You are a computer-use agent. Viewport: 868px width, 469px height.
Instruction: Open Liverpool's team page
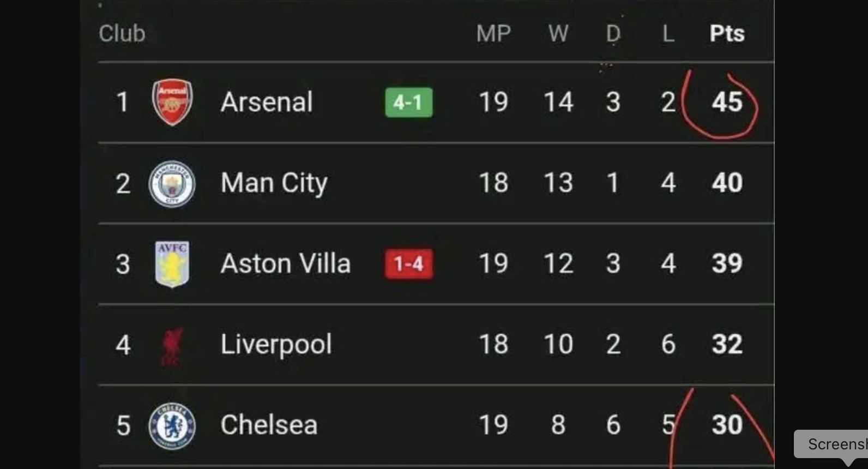tap(275, 344)
